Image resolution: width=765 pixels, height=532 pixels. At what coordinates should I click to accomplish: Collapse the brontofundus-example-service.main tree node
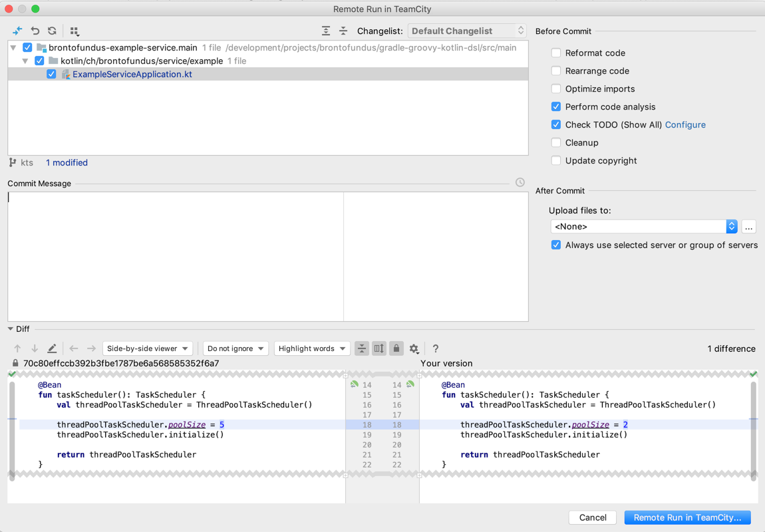(14, 48)
